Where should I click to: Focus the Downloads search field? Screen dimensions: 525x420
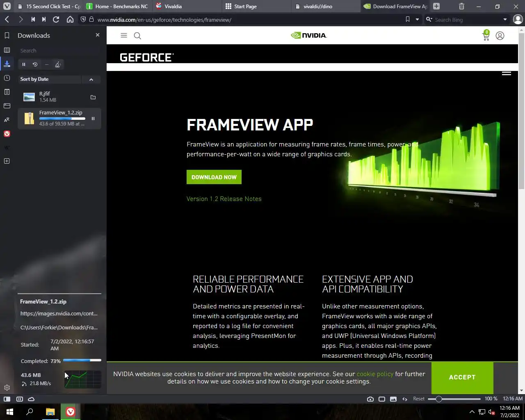(x=59, y=50)
